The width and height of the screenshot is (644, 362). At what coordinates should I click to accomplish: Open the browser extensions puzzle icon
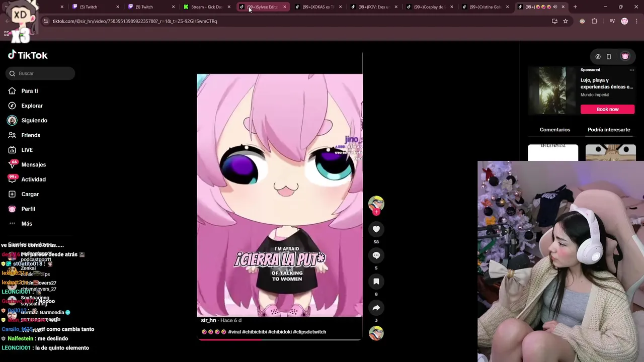(x=594, y=21)
